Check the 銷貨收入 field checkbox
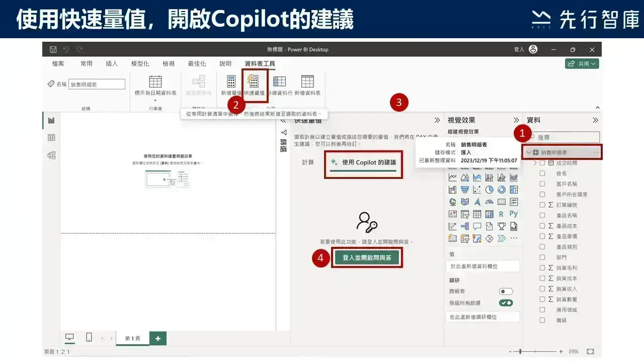Image resolution: width=644 pixels, height=362 pixels. (542, 289)
